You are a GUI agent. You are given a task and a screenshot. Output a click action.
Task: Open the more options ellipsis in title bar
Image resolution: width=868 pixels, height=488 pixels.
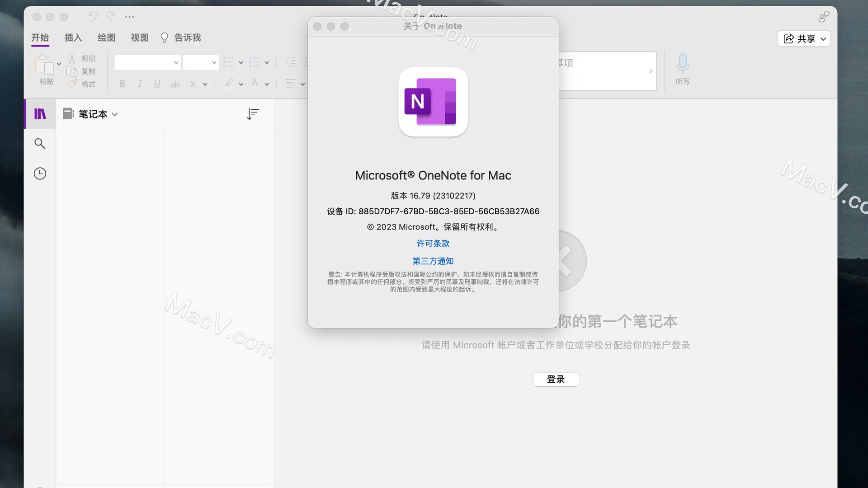click(x=130, y=17)
